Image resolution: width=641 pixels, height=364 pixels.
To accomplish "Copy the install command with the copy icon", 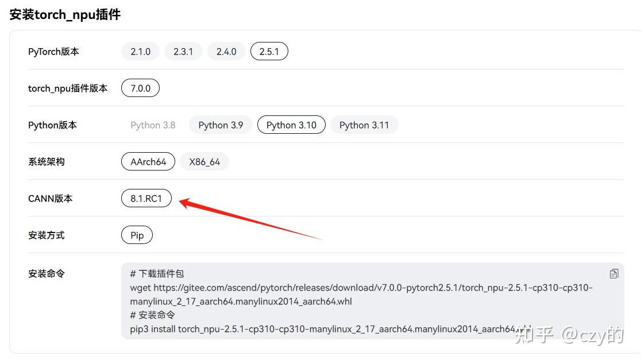I will click(x=614, y=274).
